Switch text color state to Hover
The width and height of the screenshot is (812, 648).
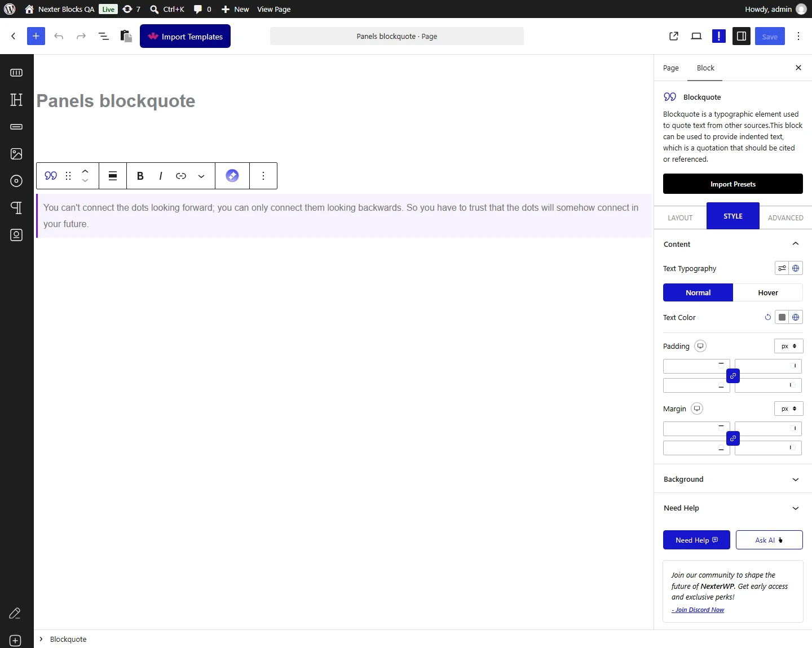[768, 292]
